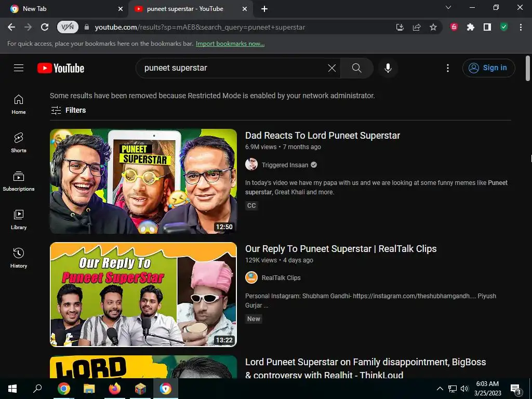532x399 pixels.
Task: Clear the search box with X
Action: pyautogui.click(x=332, y=68)
